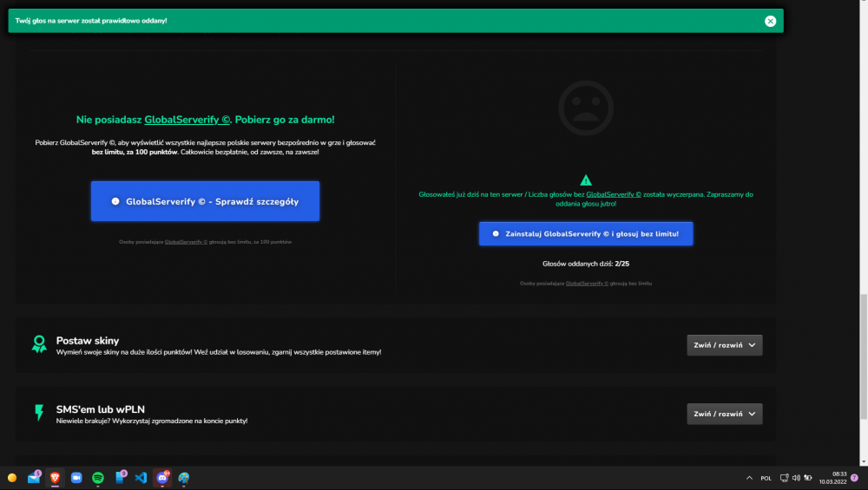Show hidden system tray icons
This screenshot has height=490, width=868.
(749, 478)
